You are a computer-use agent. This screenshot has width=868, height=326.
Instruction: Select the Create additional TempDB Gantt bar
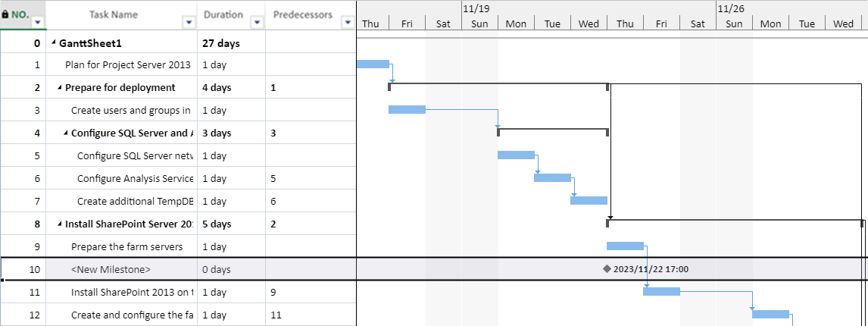589,200
